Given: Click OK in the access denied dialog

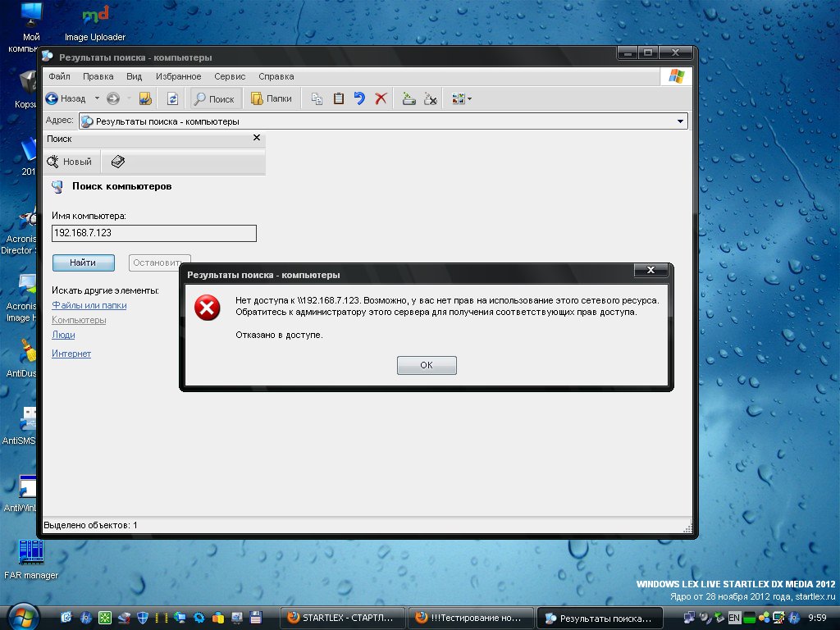Looking at the screenshot, I should pos(426,365).
